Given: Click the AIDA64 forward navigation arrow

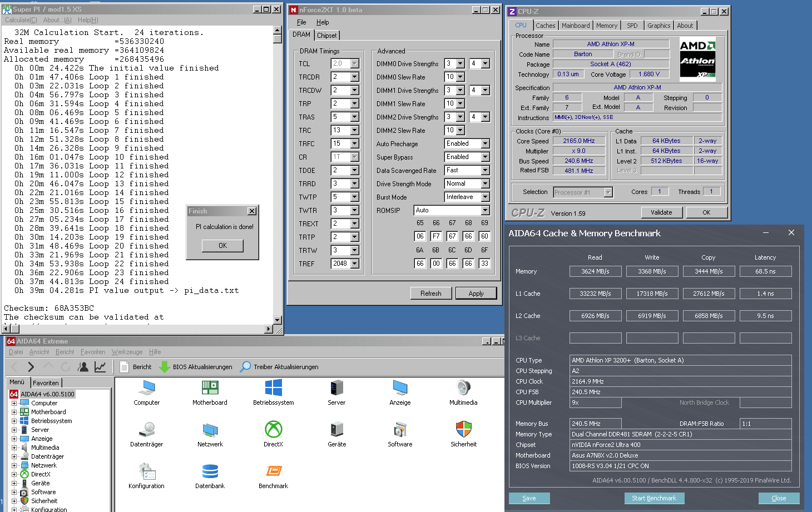Looking at the screenshot, I should coord(31,367).
